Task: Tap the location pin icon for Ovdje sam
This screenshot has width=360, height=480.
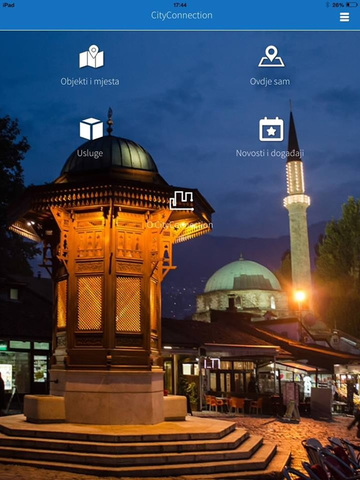Action: [x=271, y=56]
